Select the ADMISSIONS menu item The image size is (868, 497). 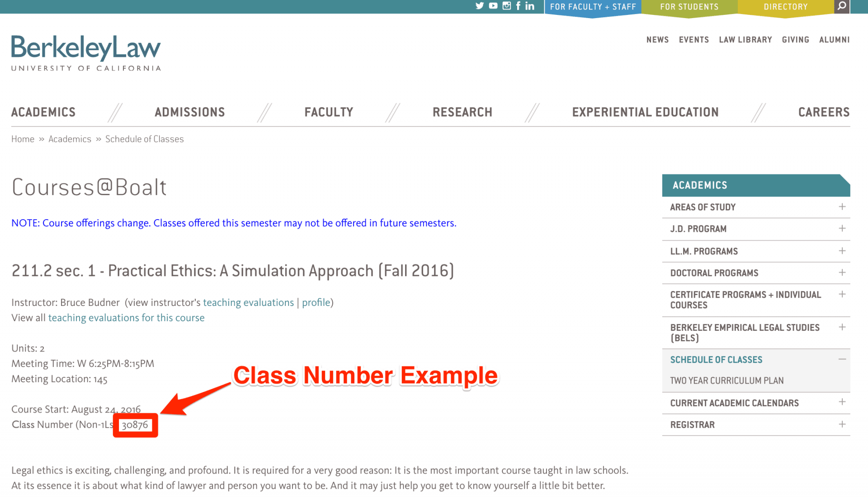pos(189,112)
